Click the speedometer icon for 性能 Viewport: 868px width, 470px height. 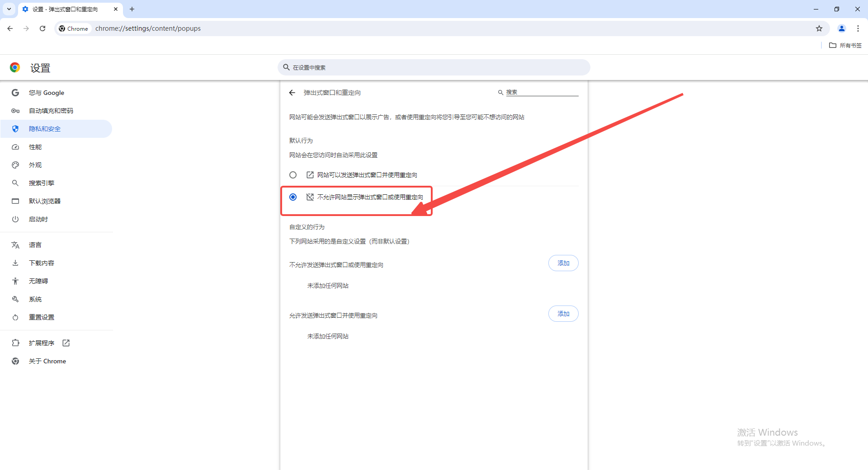(x=15, y=147)
